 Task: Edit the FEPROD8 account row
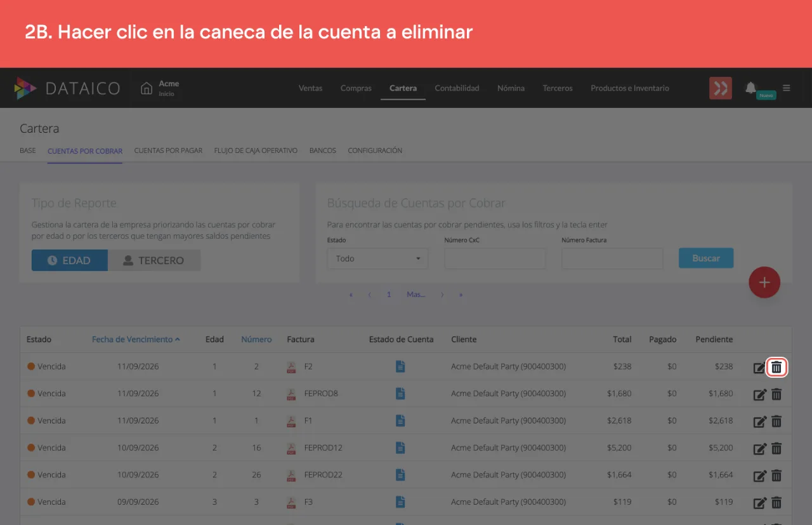pyautogui.click(x=759, y=394)
